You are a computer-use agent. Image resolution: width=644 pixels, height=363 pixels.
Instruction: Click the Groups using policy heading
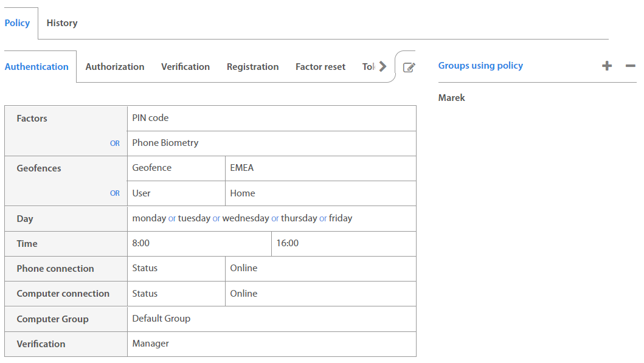coord(480,66)
